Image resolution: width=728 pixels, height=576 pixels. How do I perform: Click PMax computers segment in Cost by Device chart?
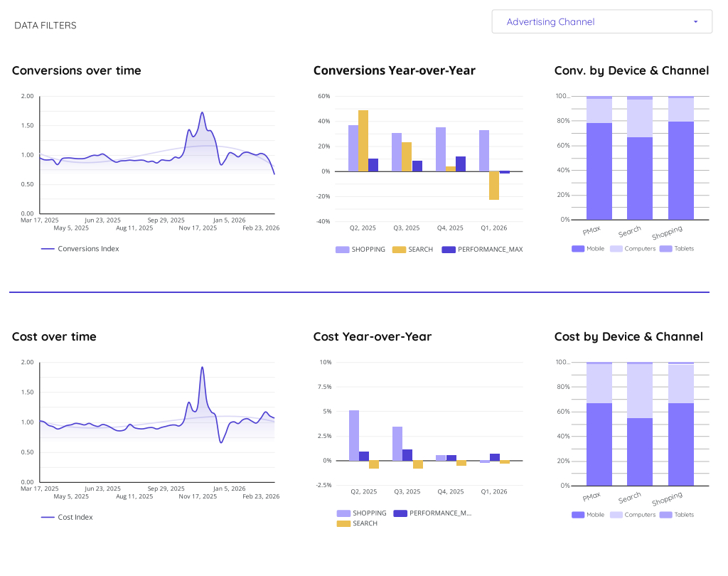point(599,384)
